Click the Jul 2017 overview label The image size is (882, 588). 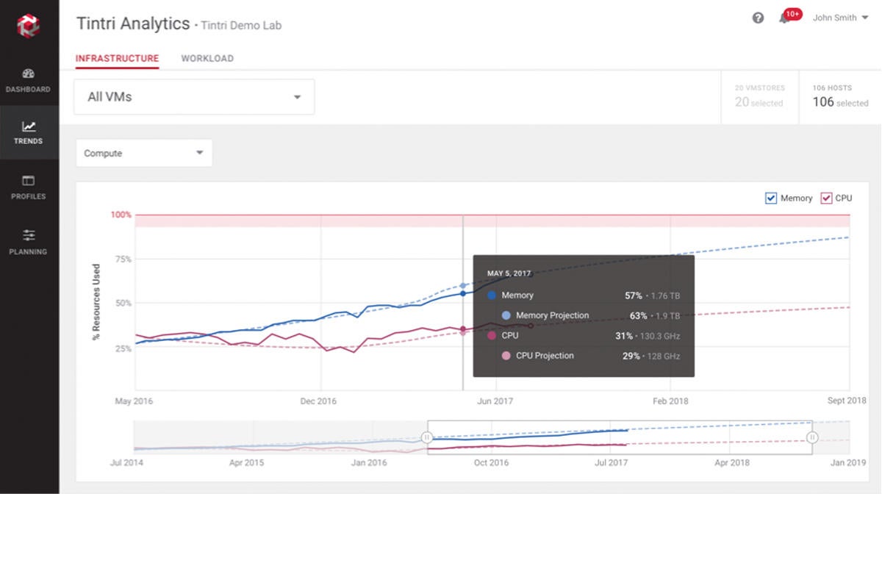click(611, 462)
